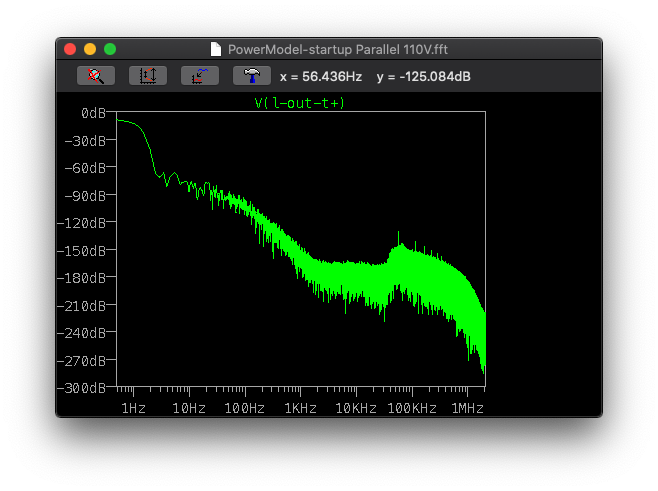658x491 pixels.
Task: Click the pick visible traces toolbar icon
Action: pos(200,76)
